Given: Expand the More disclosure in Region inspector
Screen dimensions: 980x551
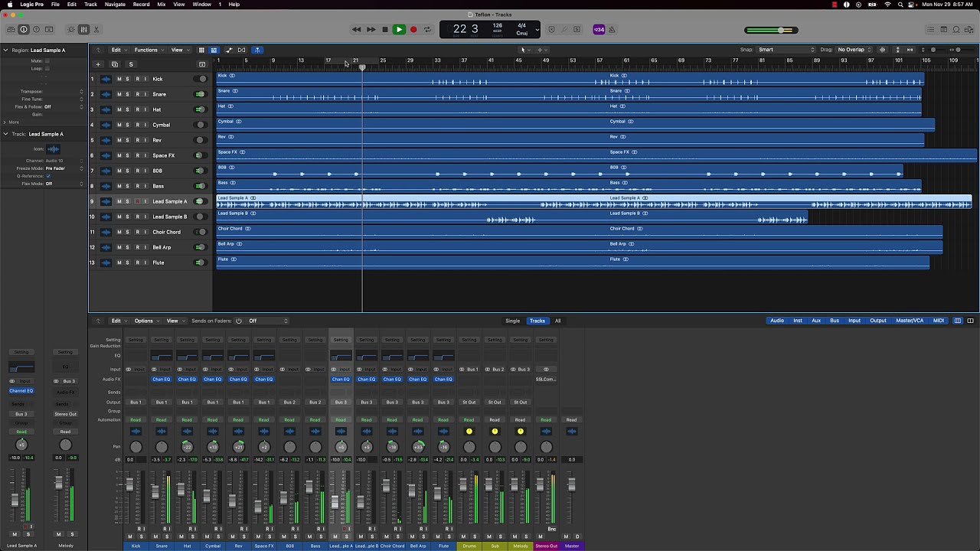Looking at the screenshot, I should pos(5,122).
